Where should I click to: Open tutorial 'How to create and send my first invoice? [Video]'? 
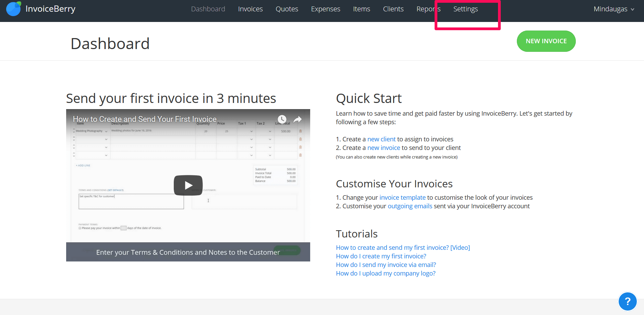point(403,247)
